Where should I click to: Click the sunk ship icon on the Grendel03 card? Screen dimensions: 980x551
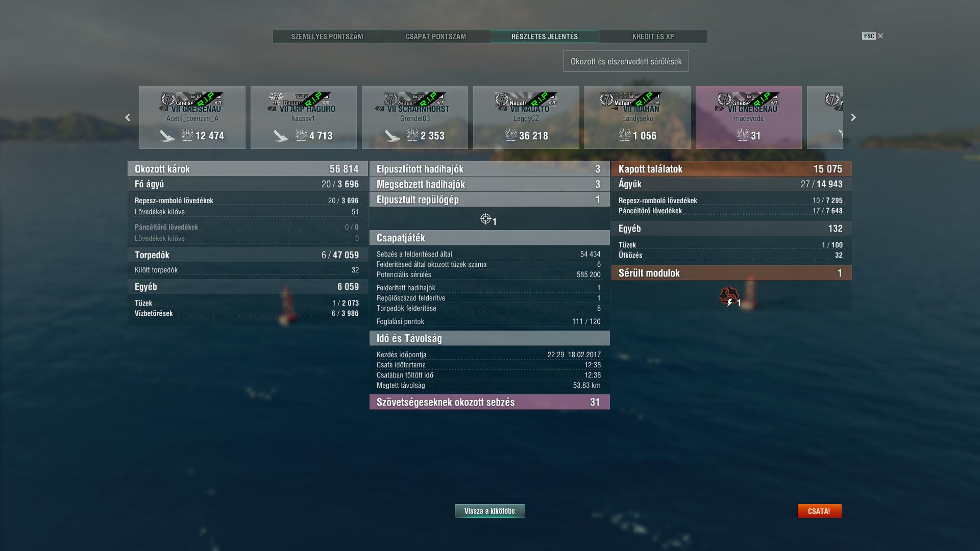(x=392, y=135)
